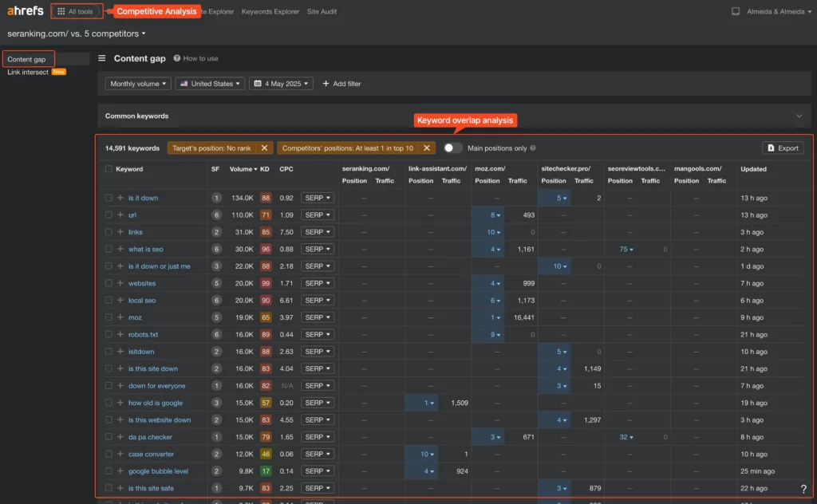Click the question mark help icon at bottom right

(x=803, y=489)
